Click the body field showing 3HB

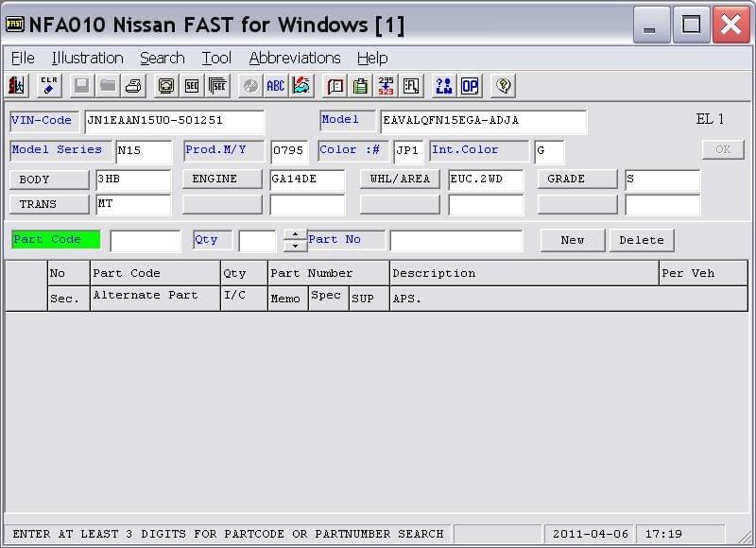(x=133, y=180)
